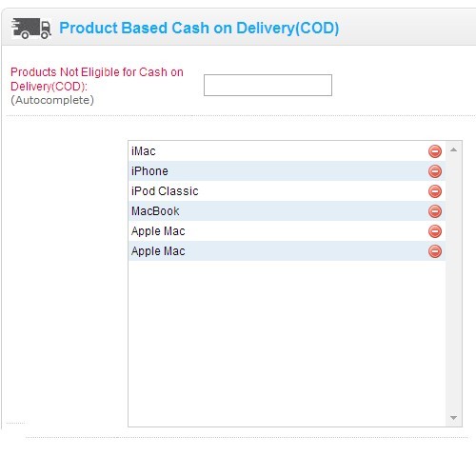Click the Products Not Eligible for COD label
Image resolution: width=476 pixels, height=476 pixels.
coord(97,79)
